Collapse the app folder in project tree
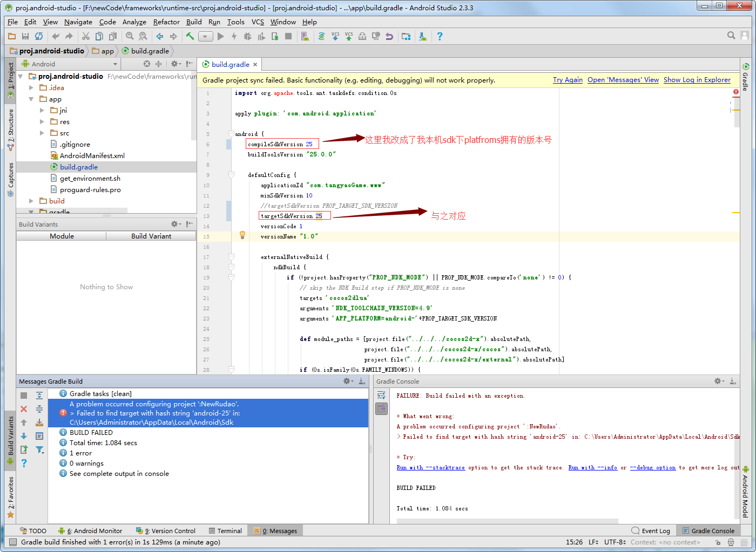756x552 pixels. coord(31,99)
